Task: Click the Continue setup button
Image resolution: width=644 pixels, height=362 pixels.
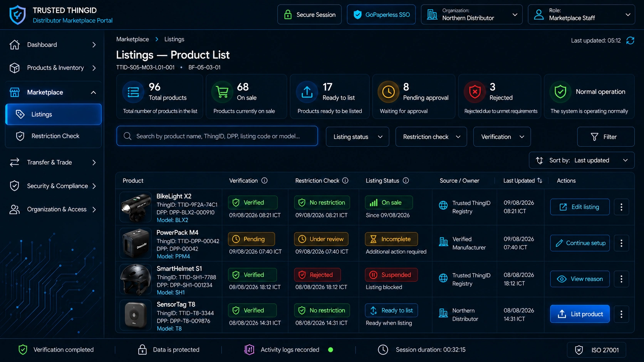Action: (x=580, y=243)
